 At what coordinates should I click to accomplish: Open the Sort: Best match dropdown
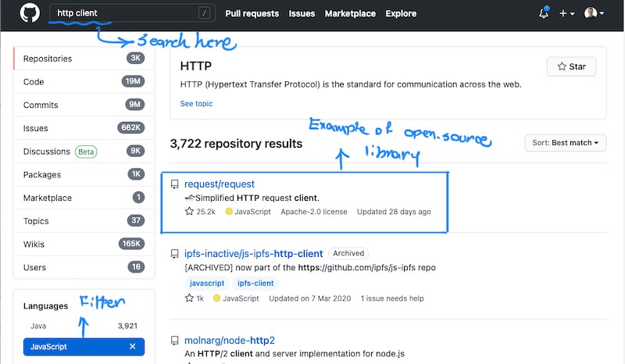(565, 143)
